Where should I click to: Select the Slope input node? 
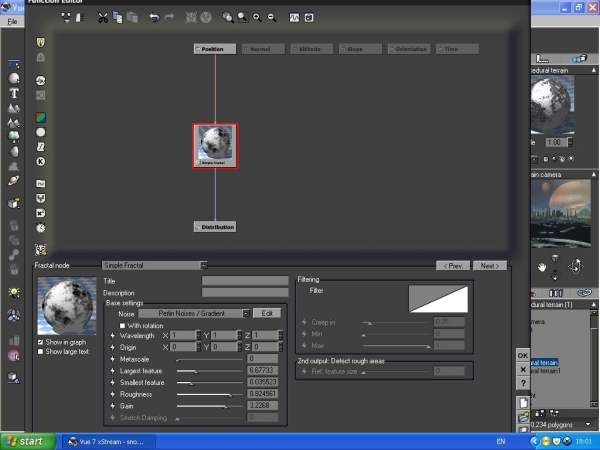(x=360, y=49)
